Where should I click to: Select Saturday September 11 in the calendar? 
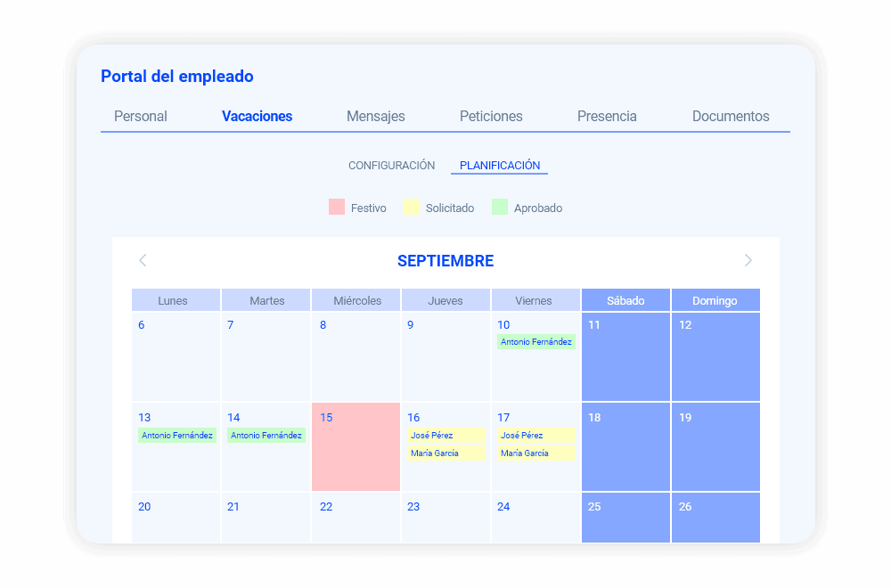[625, 356]
